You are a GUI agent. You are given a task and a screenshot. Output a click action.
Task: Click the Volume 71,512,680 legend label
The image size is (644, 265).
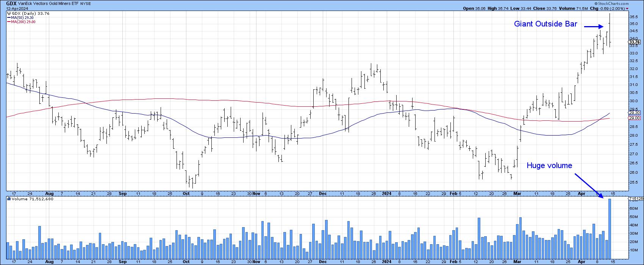(33, 199)
